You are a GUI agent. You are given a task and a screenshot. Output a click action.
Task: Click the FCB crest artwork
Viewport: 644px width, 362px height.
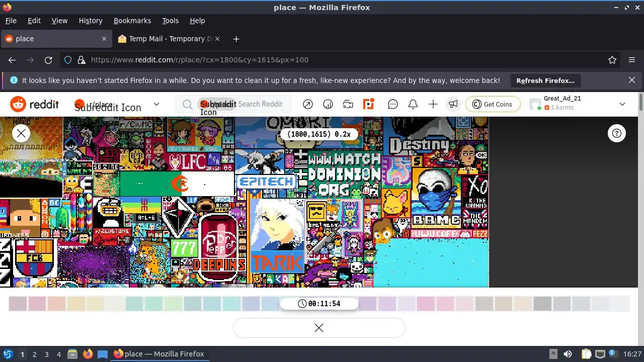[34, 257]
